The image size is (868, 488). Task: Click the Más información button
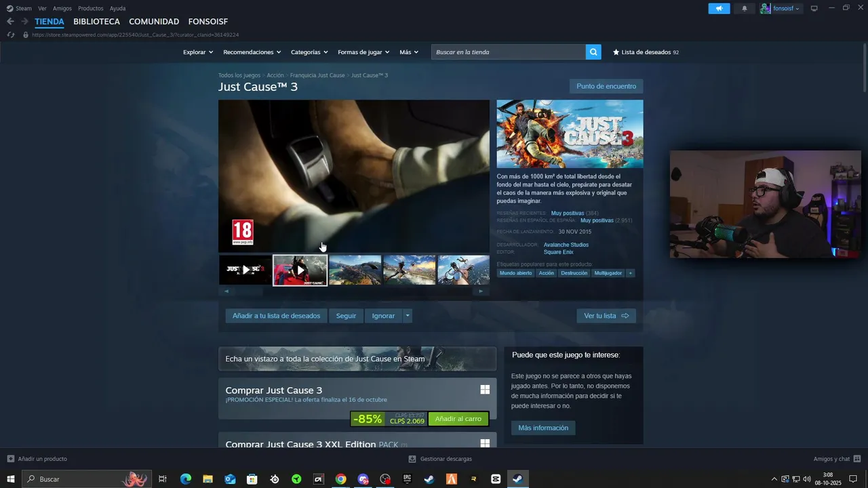(543, 428)
